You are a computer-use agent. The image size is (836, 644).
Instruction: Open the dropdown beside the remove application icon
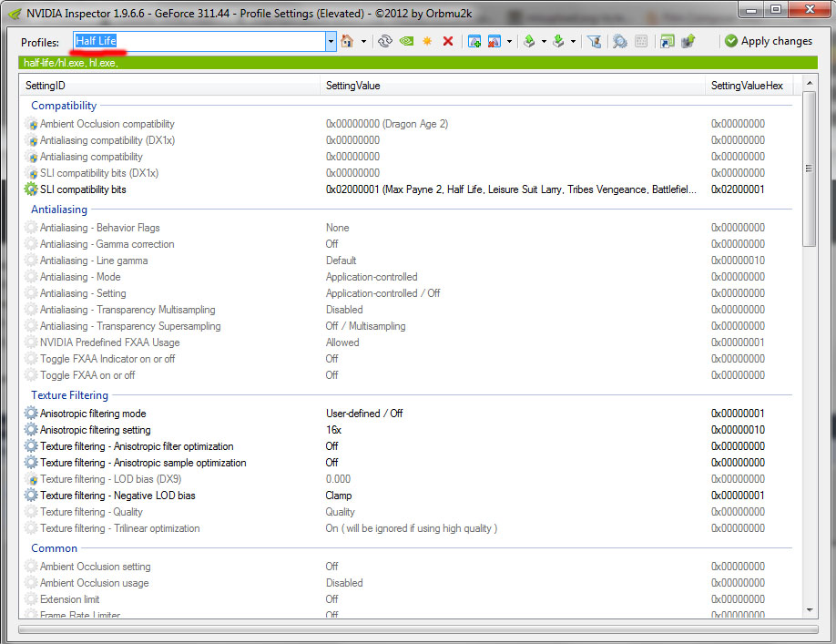[510, 41]
